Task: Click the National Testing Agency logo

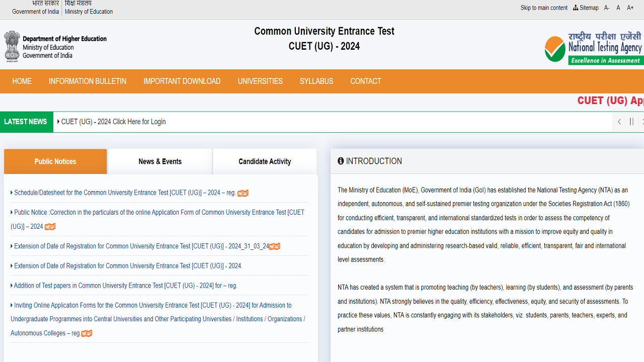Action: point(594,48)
